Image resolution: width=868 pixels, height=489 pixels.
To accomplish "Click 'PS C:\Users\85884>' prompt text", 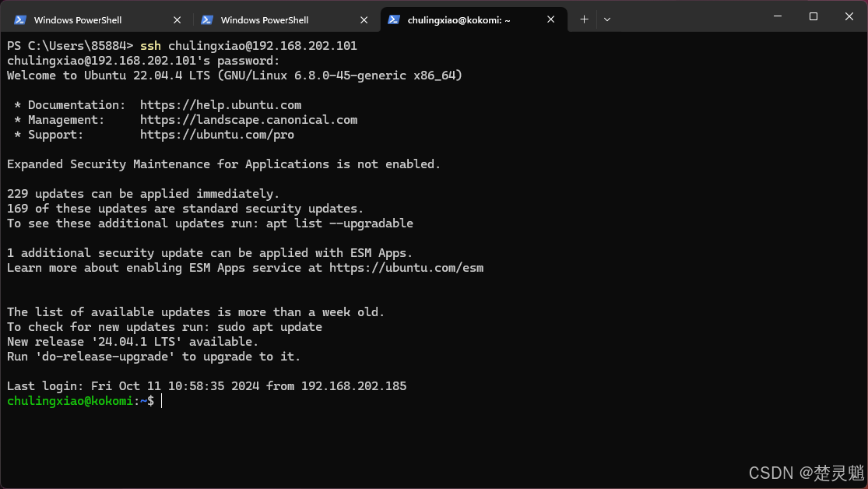I will tap(70, 46).
